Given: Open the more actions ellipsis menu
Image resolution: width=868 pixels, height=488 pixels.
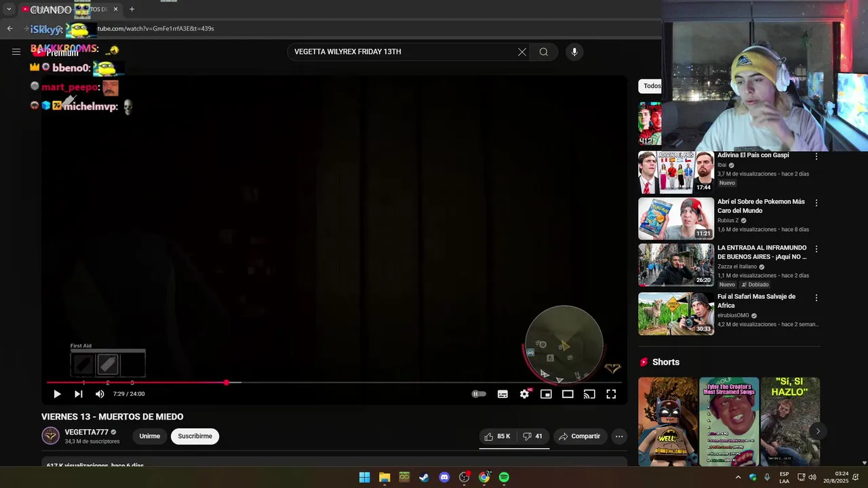Looking at the screenshot, I should [619, 436].
